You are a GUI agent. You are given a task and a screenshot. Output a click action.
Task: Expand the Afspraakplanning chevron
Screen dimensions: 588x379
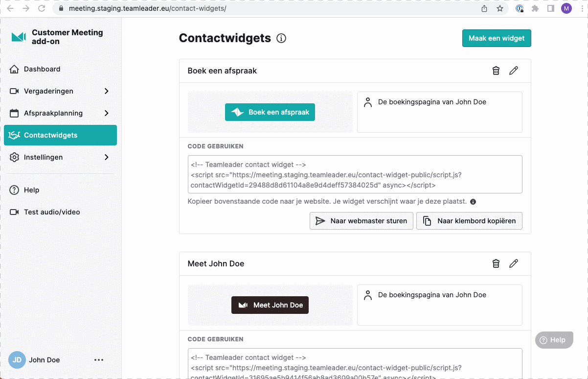pyautogui.click(x=106, y=113)
